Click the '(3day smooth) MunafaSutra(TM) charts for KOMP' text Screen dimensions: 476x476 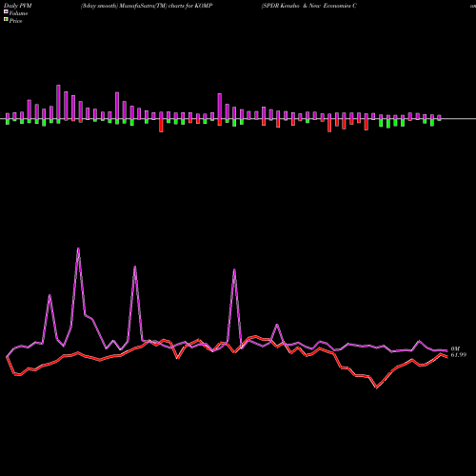(147, 6)
